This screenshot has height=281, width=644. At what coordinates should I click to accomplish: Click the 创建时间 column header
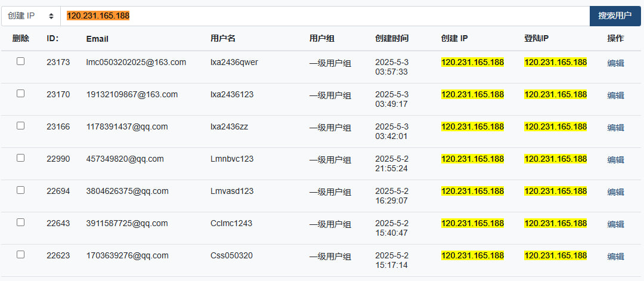[392, 39]
